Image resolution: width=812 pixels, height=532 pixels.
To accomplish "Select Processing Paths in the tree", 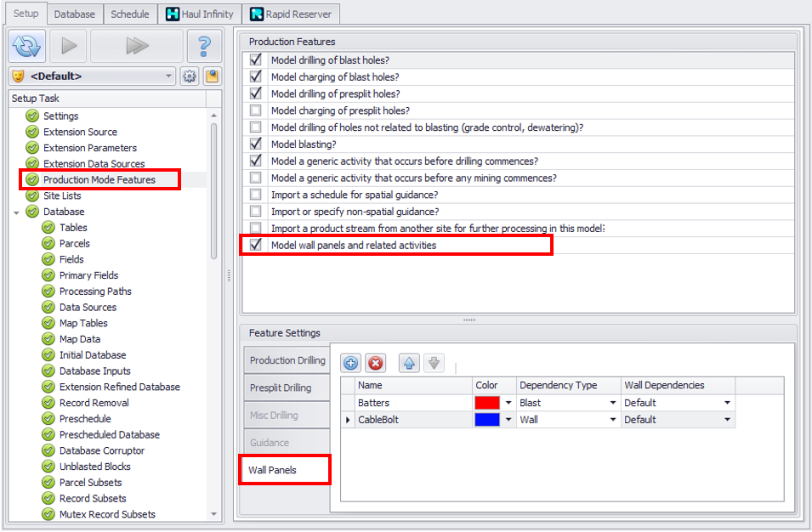I will [95, 291].
